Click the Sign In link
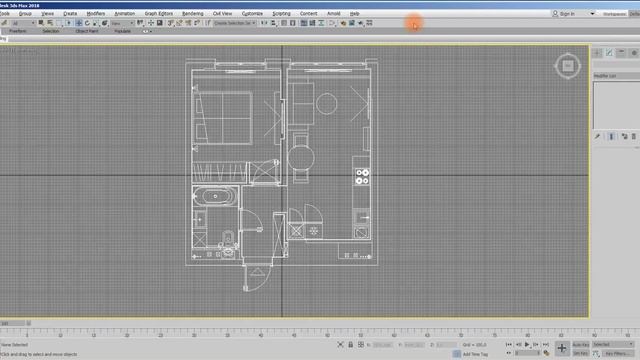This screenshot has width=640, height=360. tap(567, 13)
